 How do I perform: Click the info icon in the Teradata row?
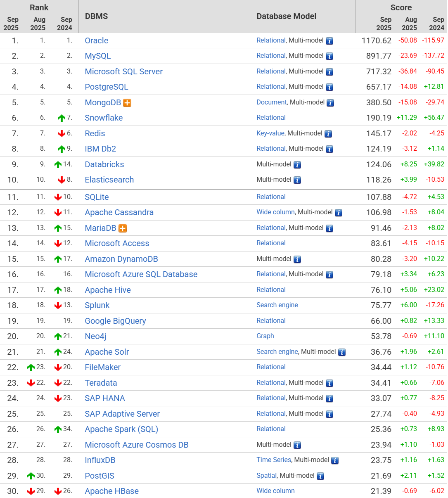point(329,383)
